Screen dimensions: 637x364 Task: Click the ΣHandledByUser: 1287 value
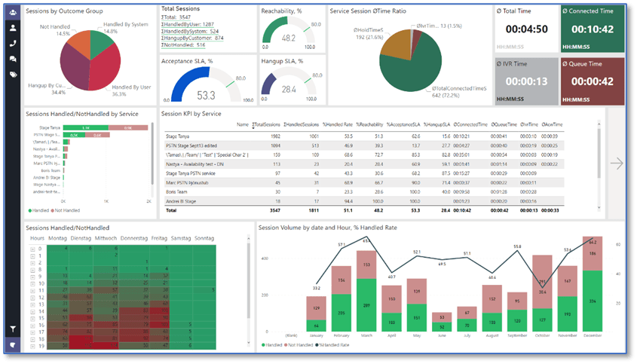point(188,24)
